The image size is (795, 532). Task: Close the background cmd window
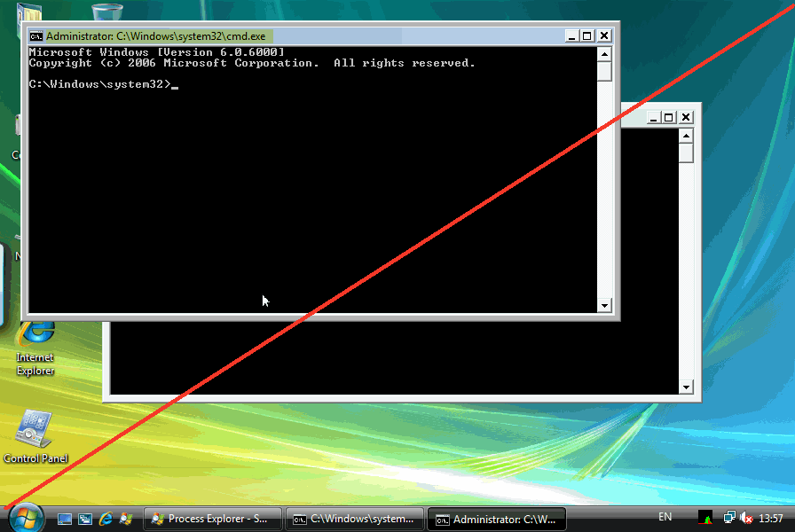(686, 118)
